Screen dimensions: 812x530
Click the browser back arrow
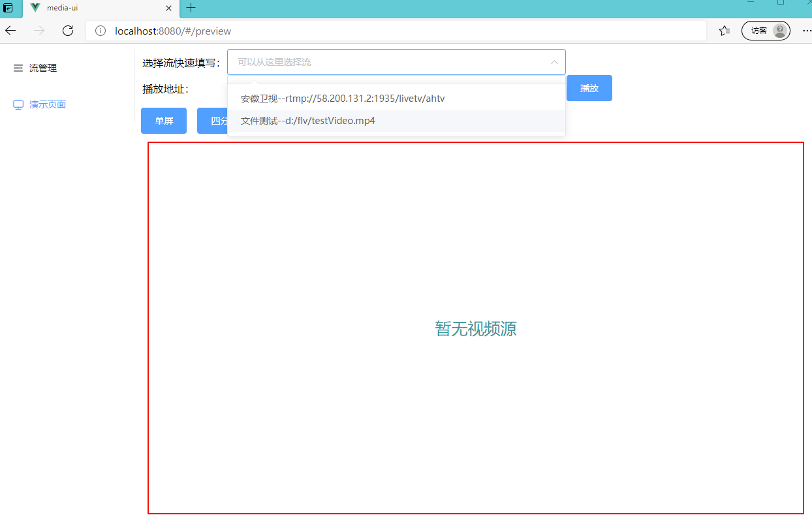click(10, 31)
